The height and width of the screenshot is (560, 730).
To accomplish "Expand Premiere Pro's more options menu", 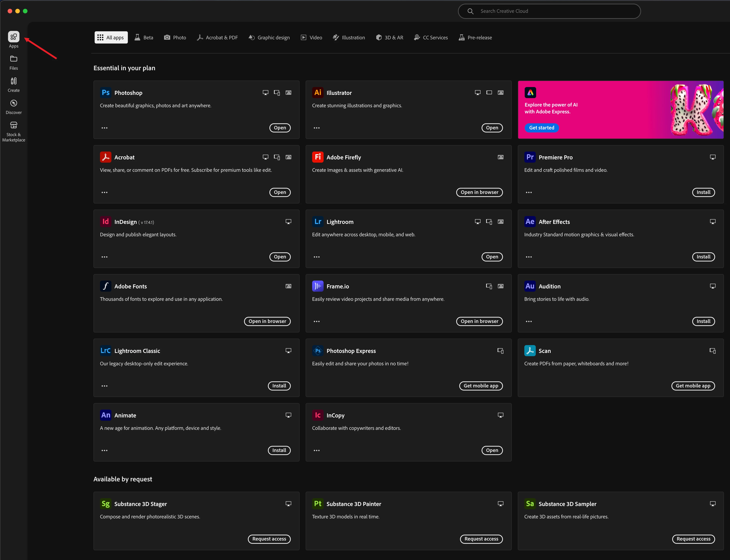I will tap(529, 192).
